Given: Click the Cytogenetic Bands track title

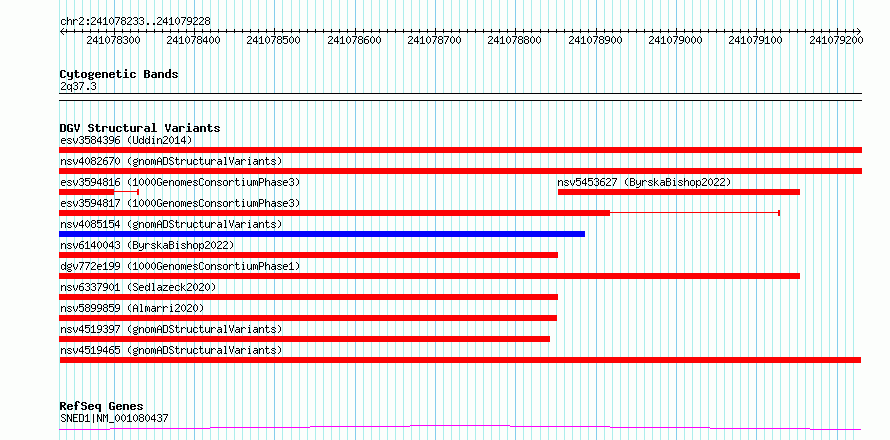Looking at the screenshot, I should [119, 74].
